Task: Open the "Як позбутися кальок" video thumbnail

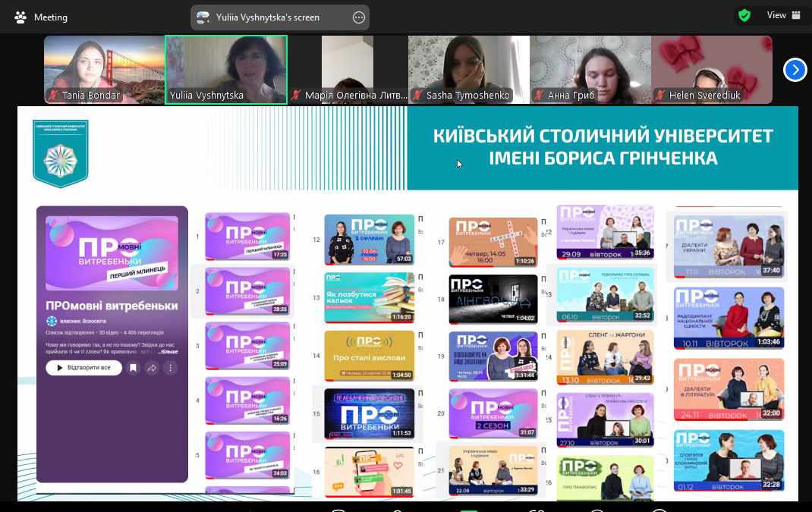Action: pyautogui.click(x=369, y=297)
